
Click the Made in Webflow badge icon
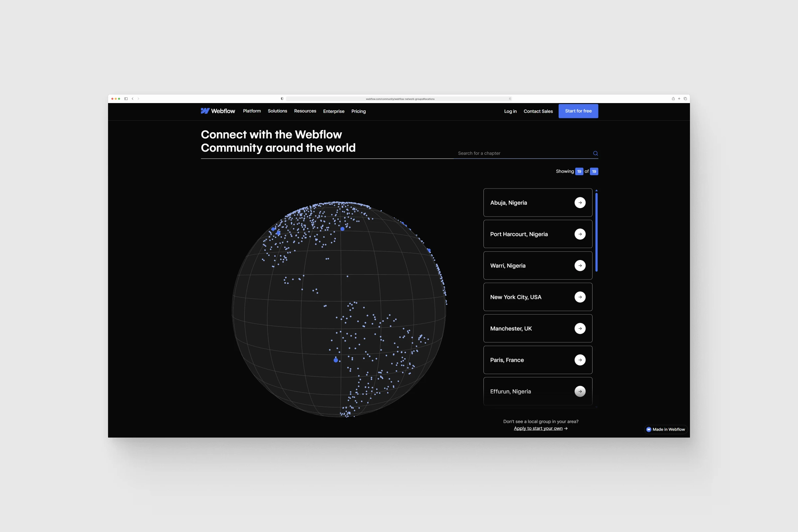coord(648,429)
